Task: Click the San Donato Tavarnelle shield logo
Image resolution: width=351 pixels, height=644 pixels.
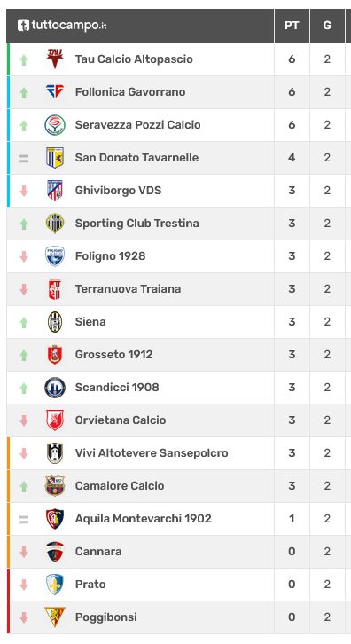Action: [55, 158]
